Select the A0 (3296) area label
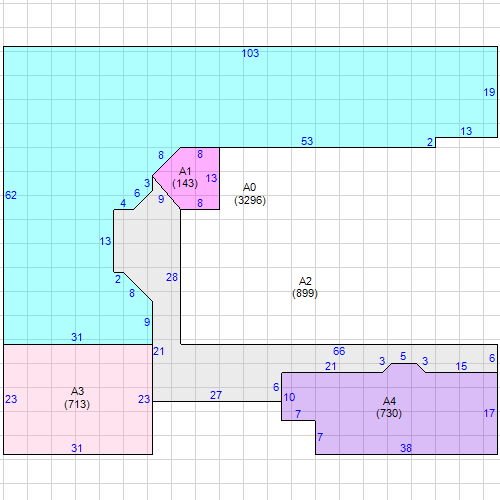500x500 pixels. [250, 194]
